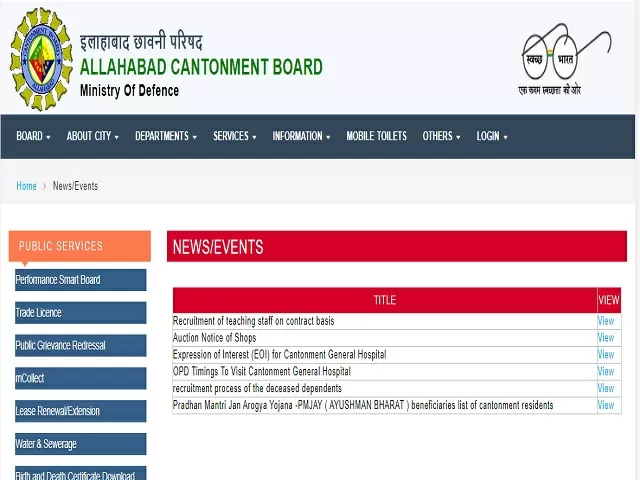The width and height of the screenshot is (640, 480).
Task: Expand the ABOUT CITY menu
Action: coord(93,136)
